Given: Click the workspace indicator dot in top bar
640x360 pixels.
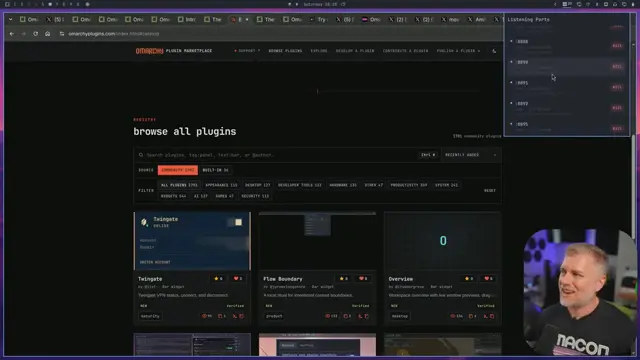Looking at the screenshot, I should click(50, 4).
